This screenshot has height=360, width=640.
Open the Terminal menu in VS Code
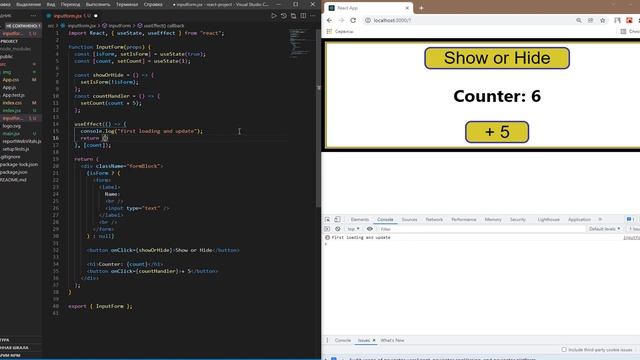pyautogui.click(x=127, y=4)
